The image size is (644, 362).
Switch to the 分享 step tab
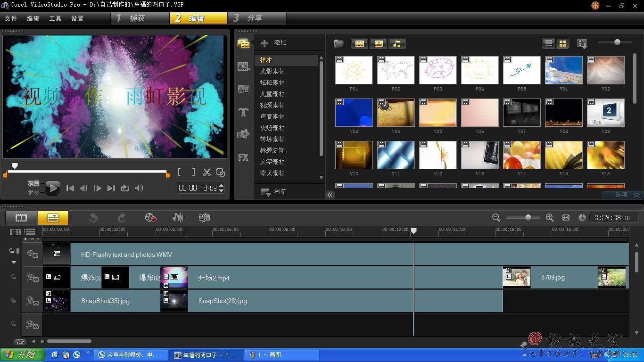click(x=257, y=18)
